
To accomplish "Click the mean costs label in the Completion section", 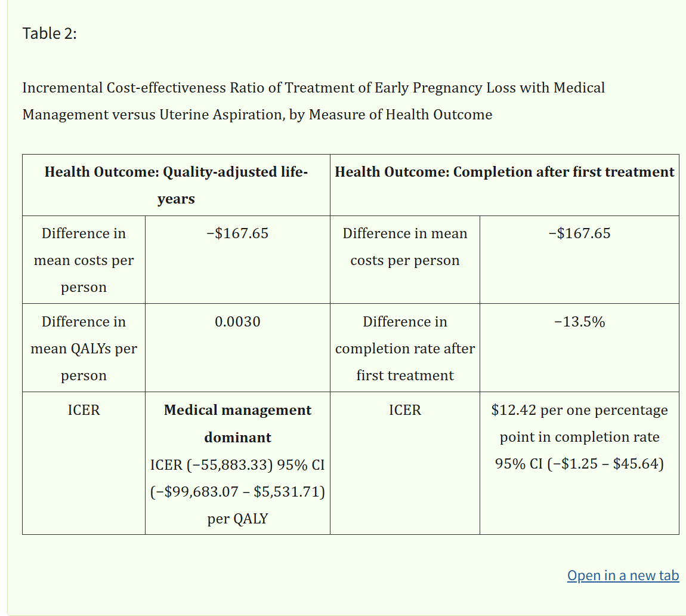I will [404, 247].
